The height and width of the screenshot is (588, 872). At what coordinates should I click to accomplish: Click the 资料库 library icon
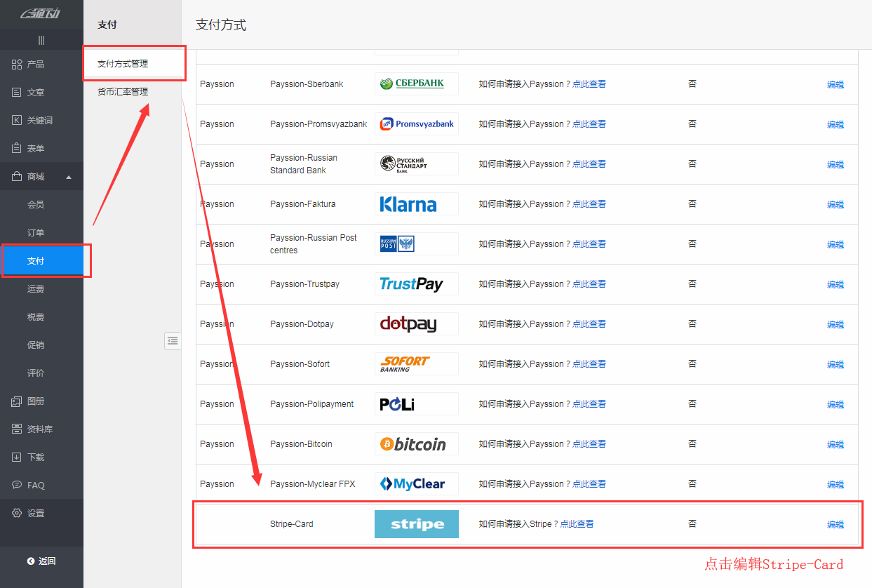pyautogui.click(x=17, y=429)
